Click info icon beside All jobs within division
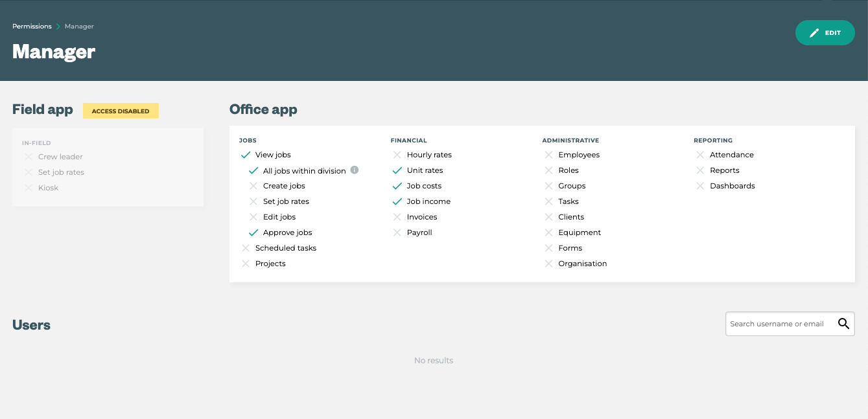This screenshot has width=868, height=419. pos(355,170)
